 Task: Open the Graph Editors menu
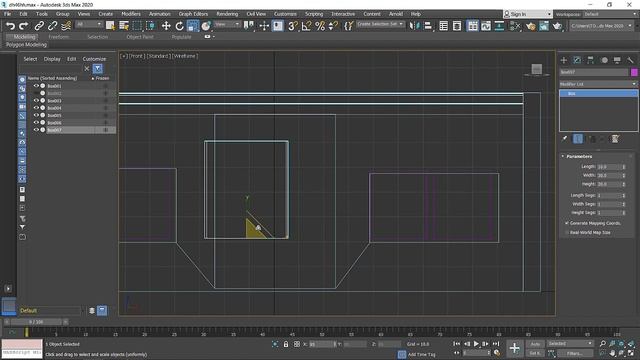pyautogui.click(x=193, y=14)
